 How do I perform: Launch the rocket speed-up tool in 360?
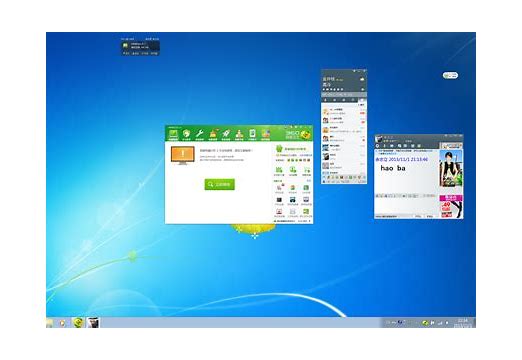pyautogui.click(x=226, y=134)
